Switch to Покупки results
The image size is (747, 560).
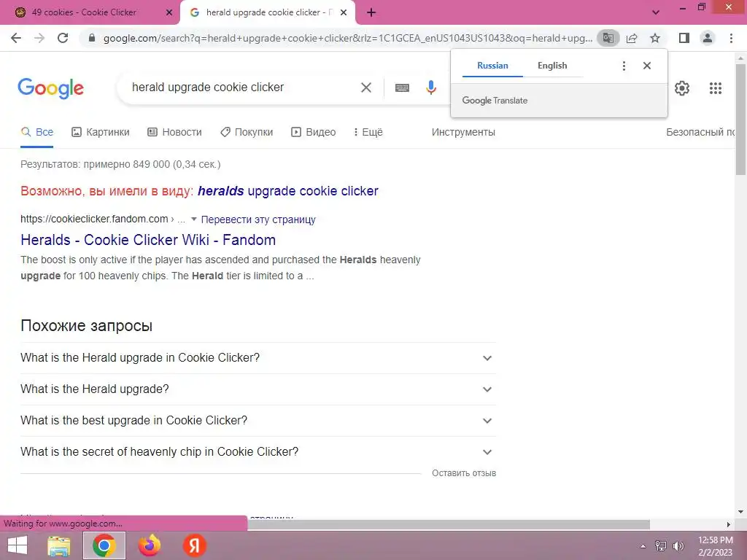tap(247, 133)
